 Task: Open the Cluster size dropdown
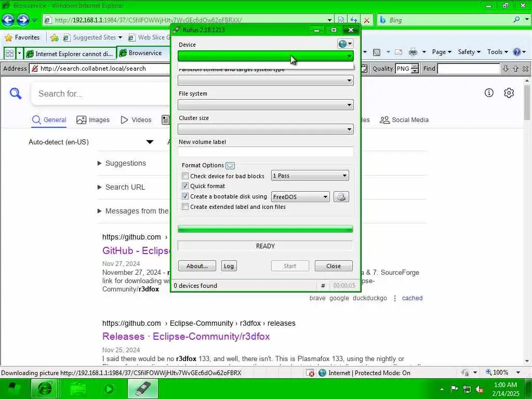point(265,129)
